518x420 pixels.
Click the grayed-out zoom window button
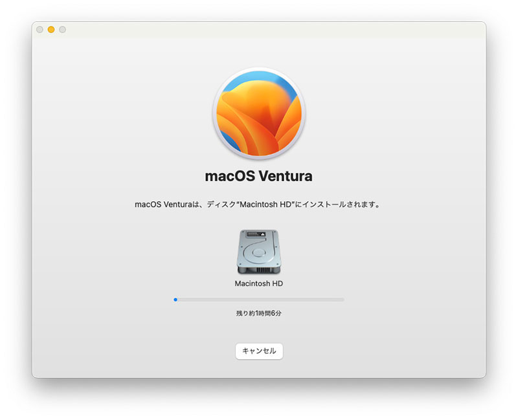(62, 30)
